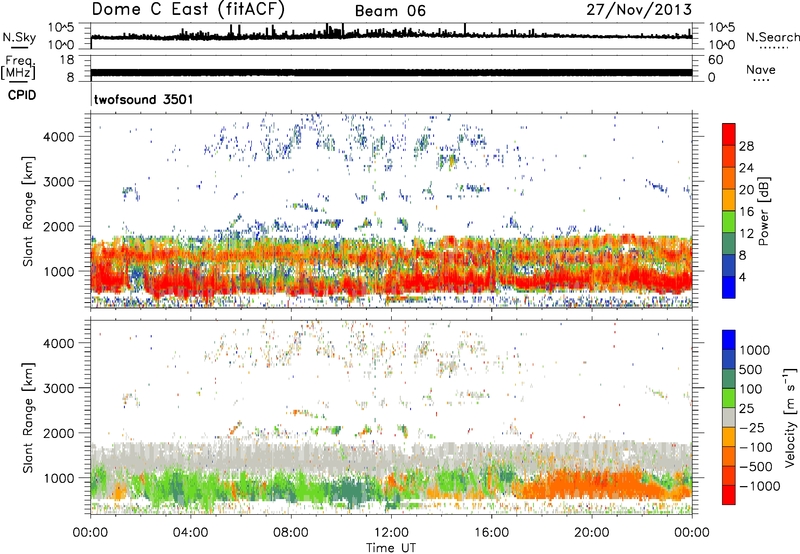This screenshot has width=800, height=554.
Task: Select the "20" power color bar label
Action: (x=746, y=190)
